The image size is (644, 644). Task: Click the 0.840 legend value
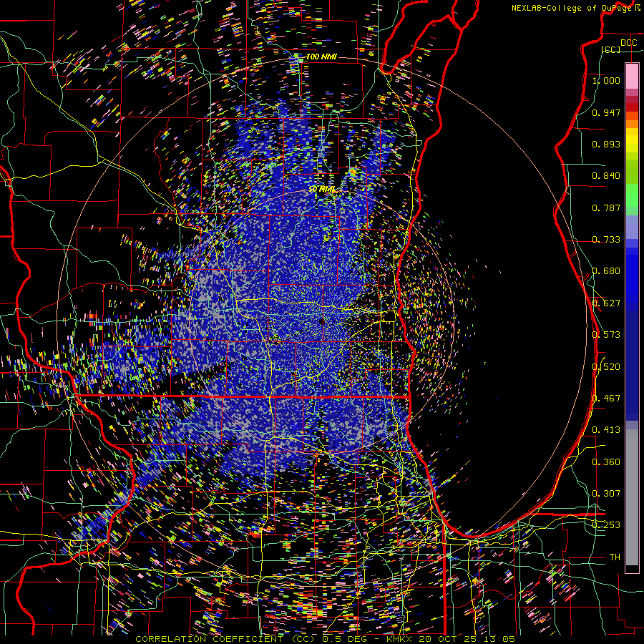[606, 176]
